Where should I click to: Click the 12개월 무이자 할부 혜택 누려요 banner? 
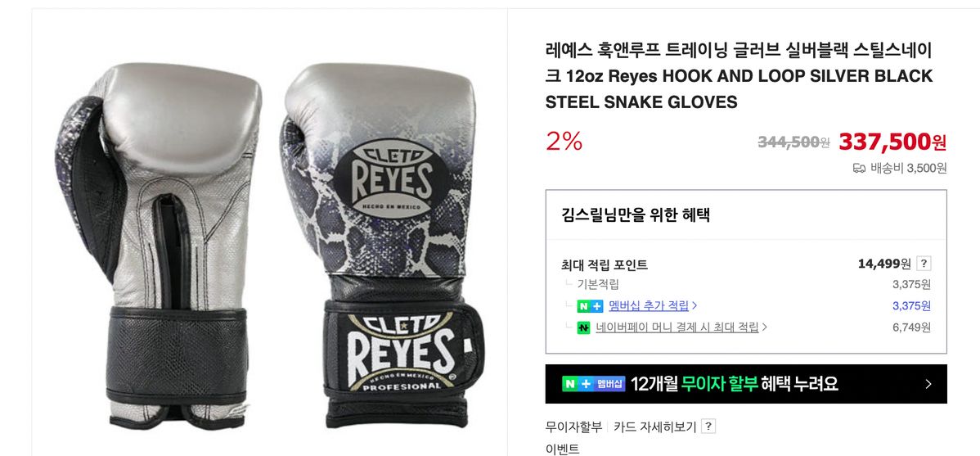point(745,384)
